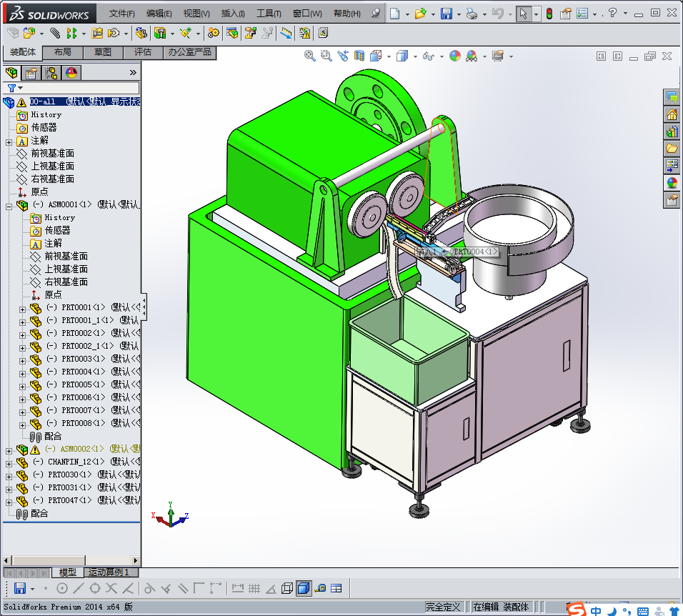683x616 pixels.
Task: Click the Smart Fasteners icon
Action: [97, 33]
